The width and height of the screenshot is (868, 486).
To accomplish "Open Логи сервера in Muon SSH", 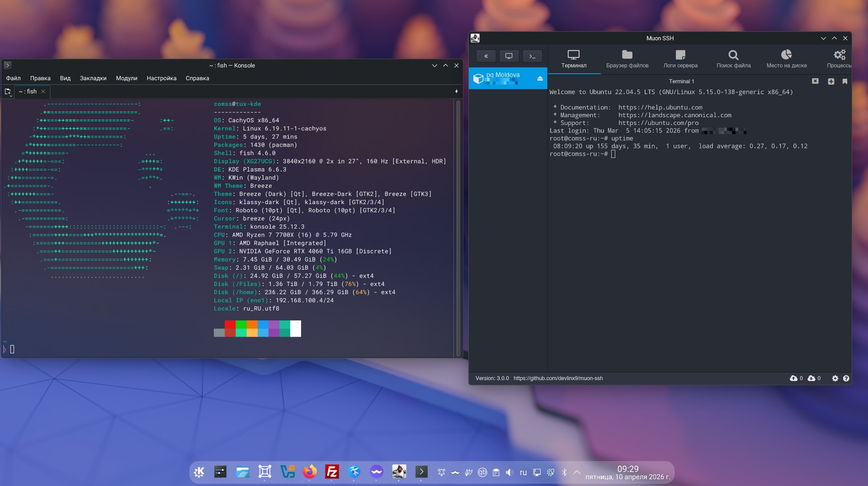I will click(680, 59).
